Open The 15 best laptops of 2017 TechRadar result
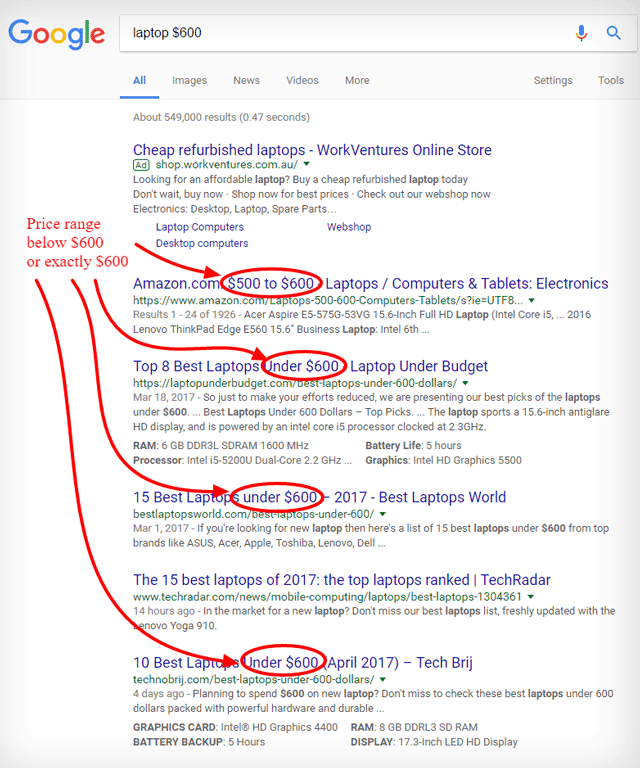The height and width of the screenshot is (768, 640). [342, 580]
